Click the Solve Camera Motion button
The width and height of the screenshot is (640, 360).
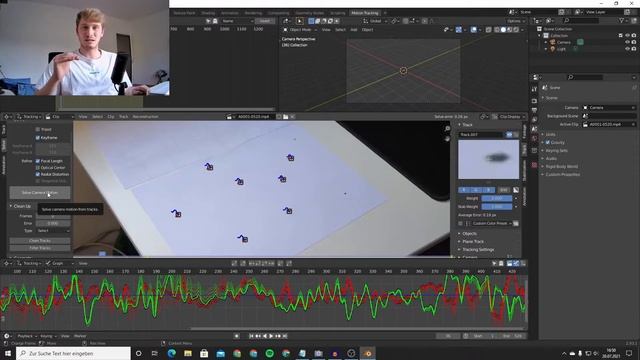coord(40,192)
